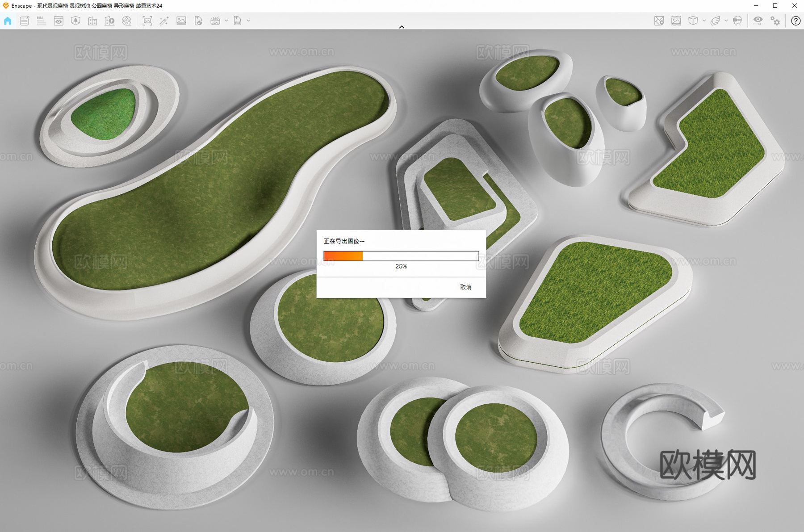Expand the EXE export dropdown arrow
This screenshot has height=532, width=804.
pyautogui.click(x=249, y=21)
